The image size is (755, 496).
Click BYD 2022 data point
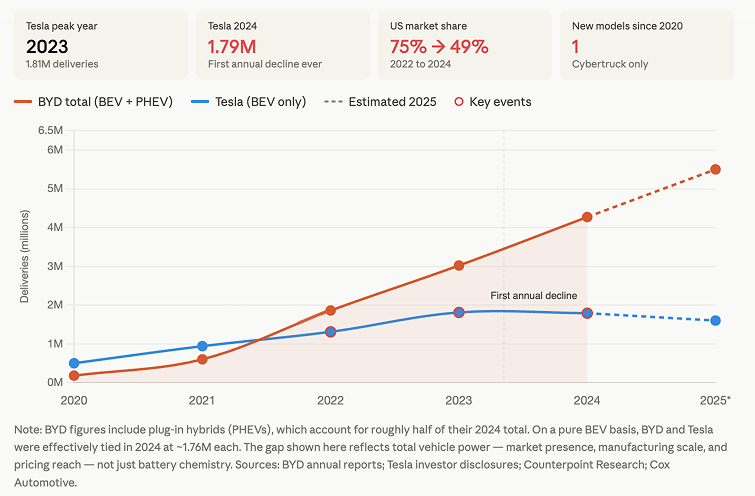pos(330,311)
